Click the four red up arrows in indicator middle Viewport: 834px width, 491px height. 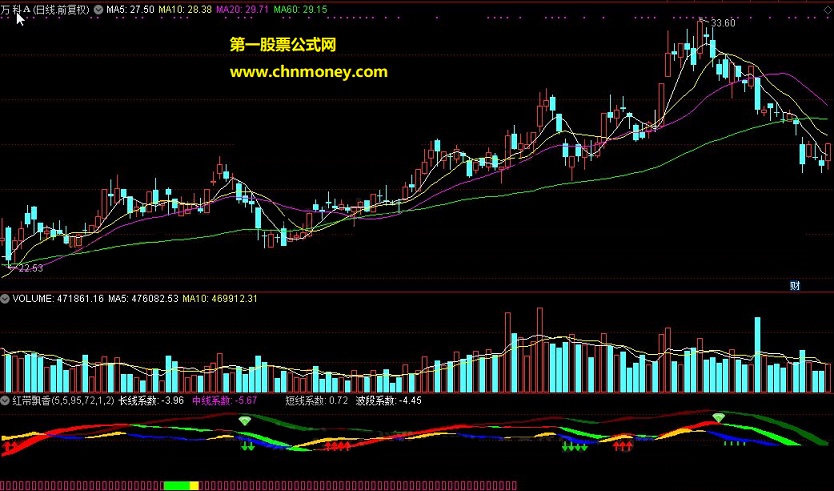click(x=337, y=445)
